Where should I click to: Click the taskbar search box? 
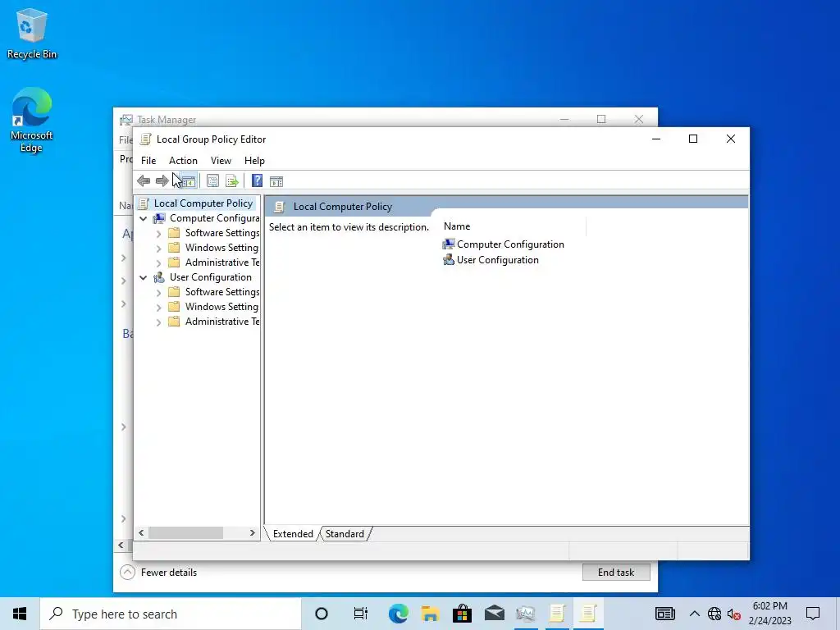tap(171, 614)
